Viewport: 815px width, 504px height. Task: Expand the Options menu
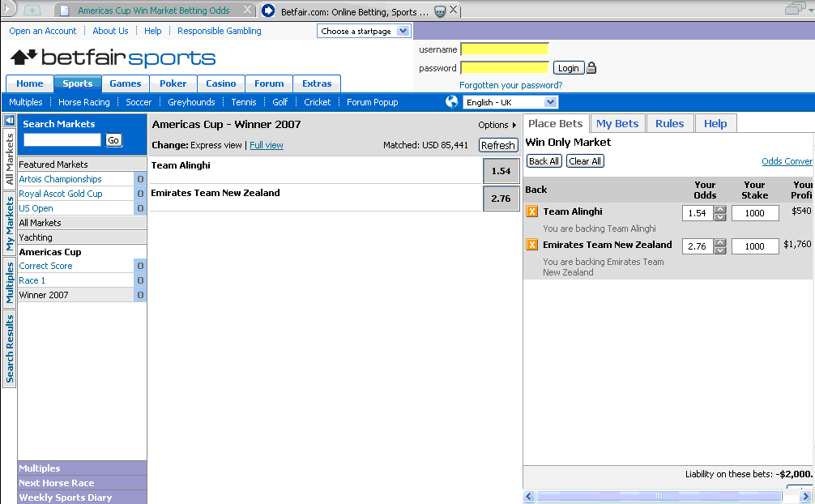pos(497,125)
